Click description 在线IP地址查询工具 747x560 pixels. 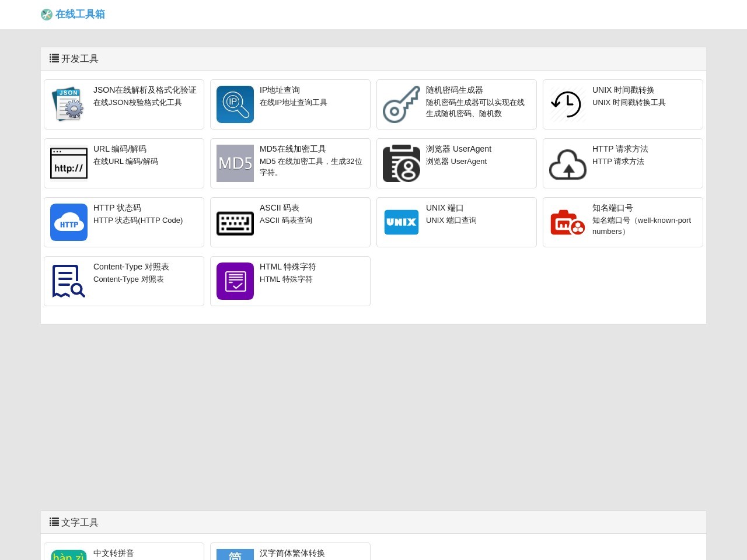click(294, 103)
